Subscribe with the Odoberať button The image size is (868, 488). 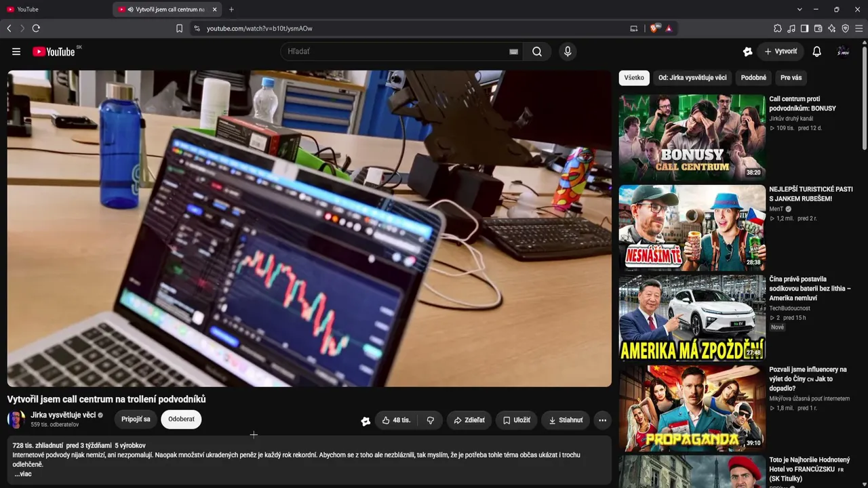pyautogui.click(x=181, y=420)
